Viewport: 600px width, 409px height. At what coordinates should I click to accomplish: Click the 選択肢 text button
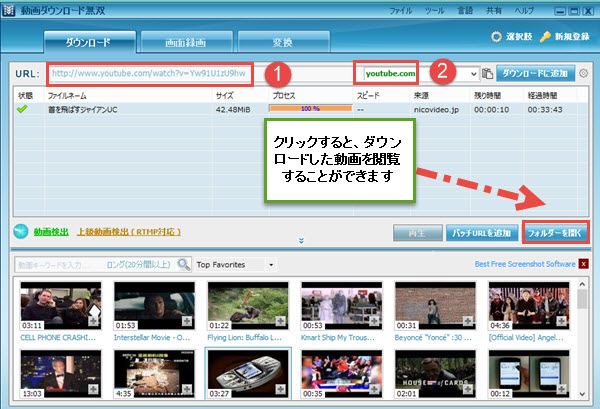click(x=519, y=37)
